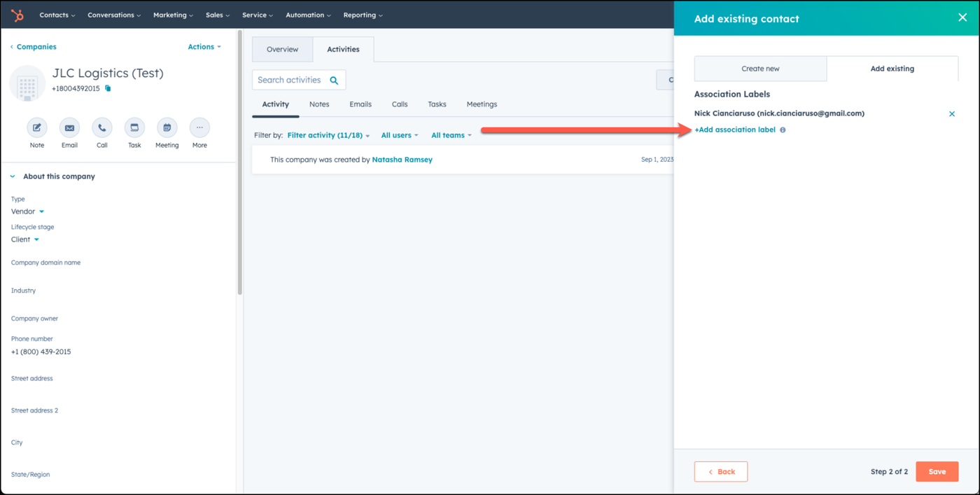Image resolution: width=980 pixels, height=495 pixels.
Task: Open the Marketing menu
Action: pyautogui.click(x=173, y=15)
